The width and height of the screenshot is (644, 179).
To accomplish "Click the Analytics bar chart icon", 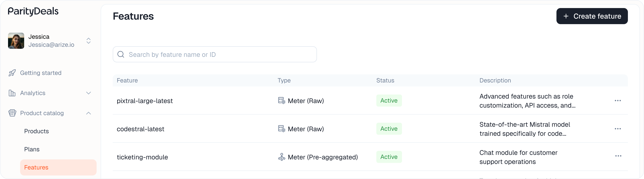I will [12, 93].
